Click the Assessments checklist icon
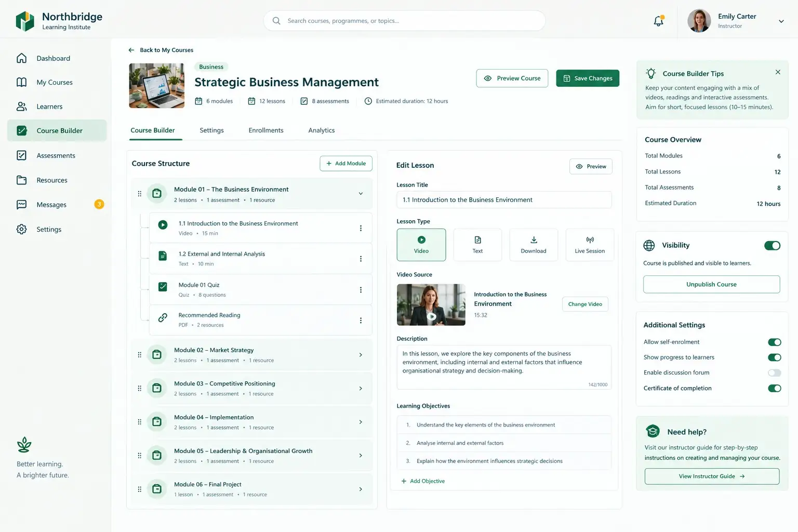 coord(21,155)
